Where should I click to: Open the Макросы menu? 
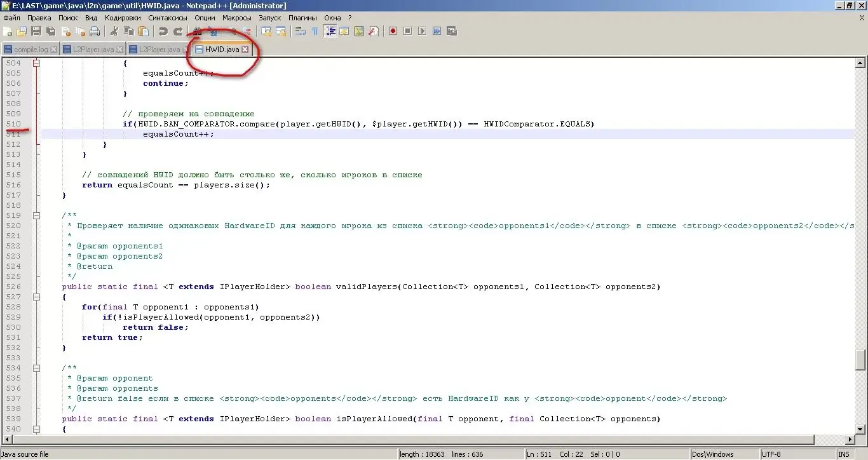(236, 18)
